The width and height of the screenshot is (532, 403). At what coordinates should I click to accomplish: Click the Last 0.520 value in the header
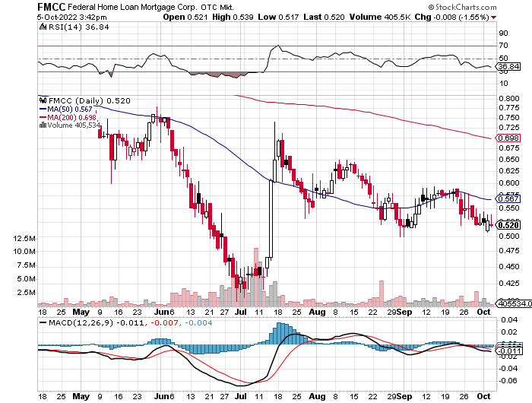[x=324, y=17]
